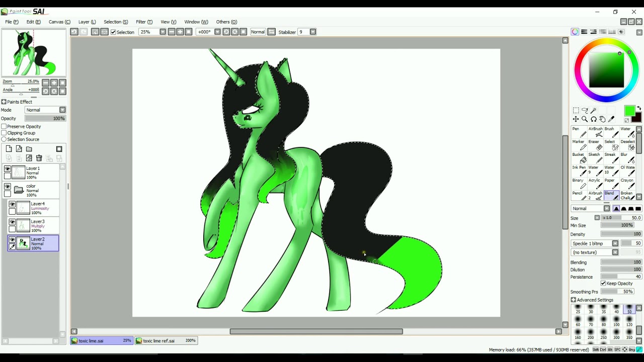
Task: Open the Canvas menu
Action: (59, 22)
